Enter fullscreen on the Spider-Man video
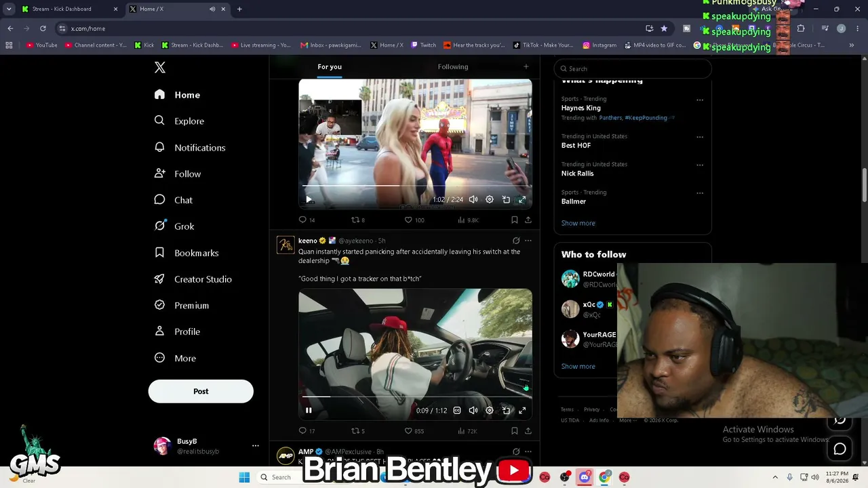This screenshot has height=488, width=868. coord(522,199)
